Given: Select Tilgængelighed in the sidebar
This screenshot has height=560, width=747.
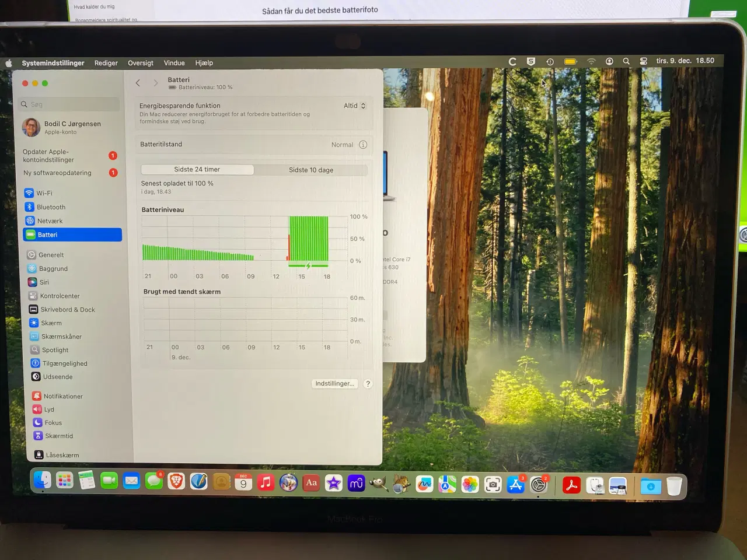Looking at the screenshot, I should [65, 363].
